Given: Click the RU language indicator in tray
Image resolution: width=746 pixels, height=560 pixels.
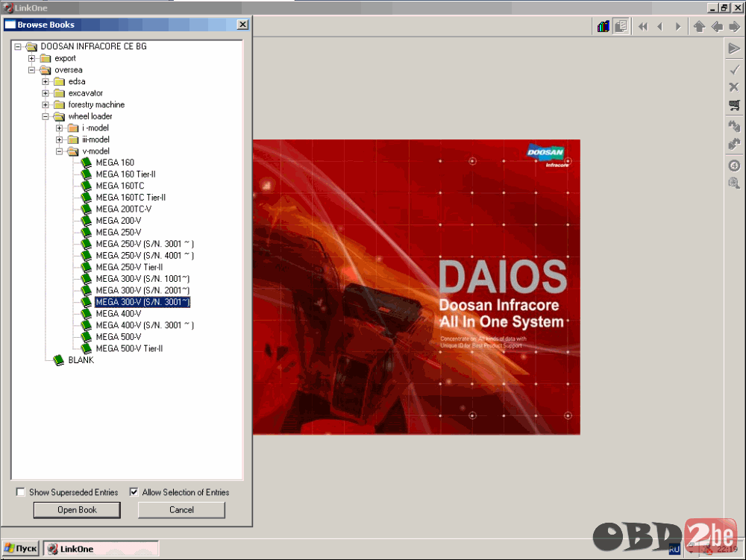Looking at the screenshot, I should (x=674, y=549).
